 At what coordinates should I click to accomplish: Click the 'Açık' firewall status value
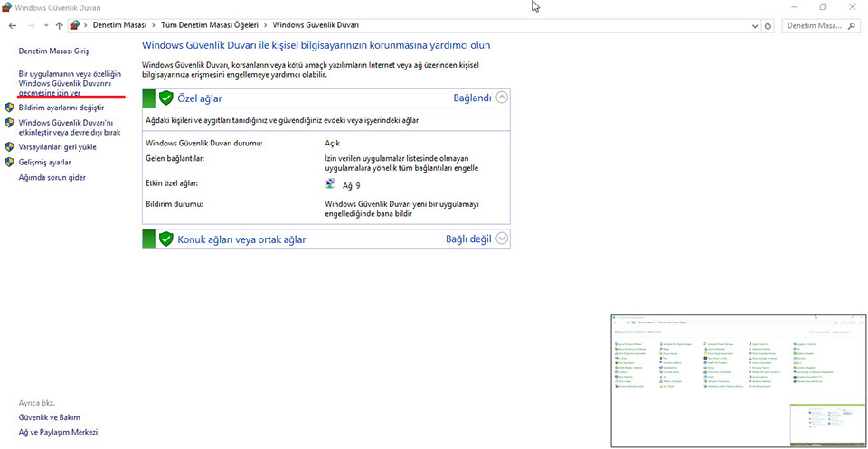tap(332, 144)
